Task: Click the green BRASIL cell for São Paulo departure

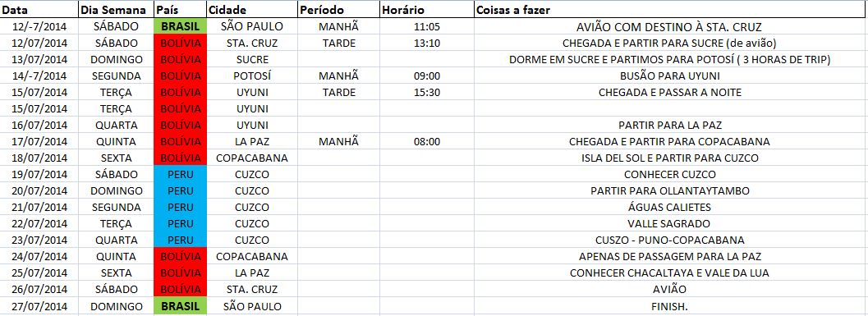Action: click(180, 26)
